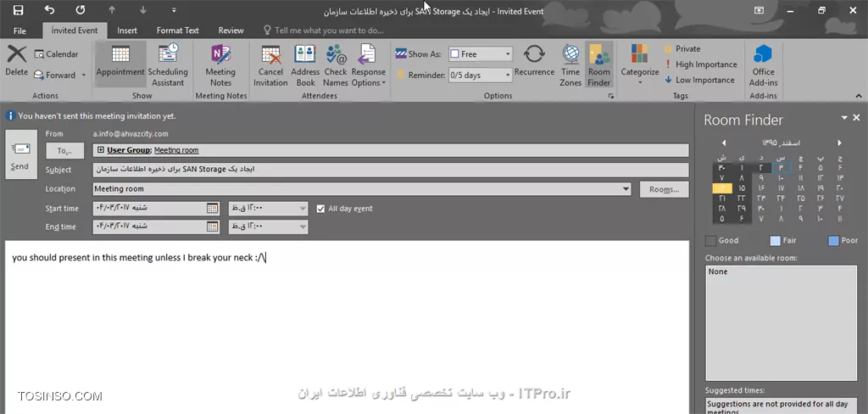Open the Start time date picker calendar
Viewport: 868px width, 414px height.
(213, 209)
